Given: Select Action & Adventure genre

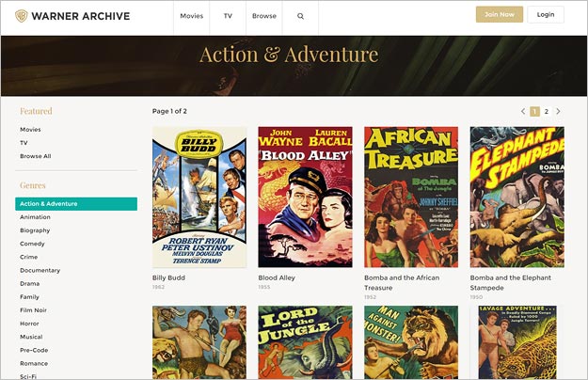Looking at the screenshot, I should tap(76, 203).
